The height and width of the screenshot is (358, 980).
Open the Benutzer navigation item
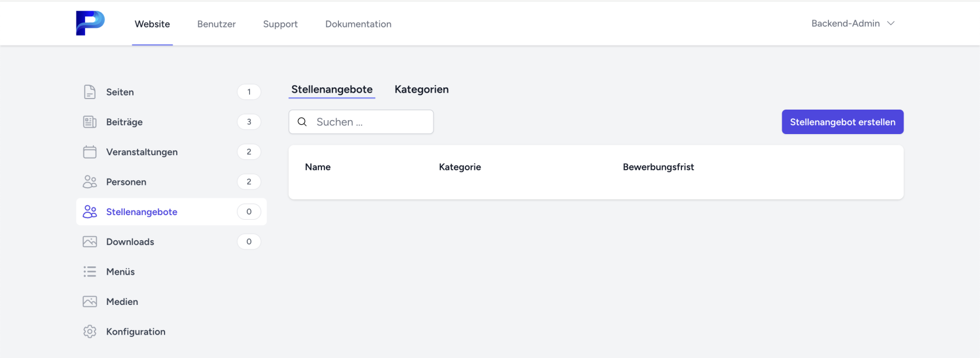click(216, 24)
